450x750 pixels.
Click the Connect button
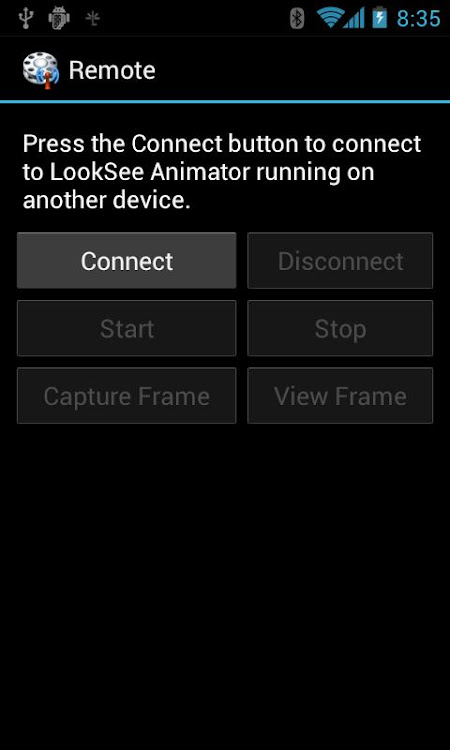pyautogui.click(x=127, y=261)
